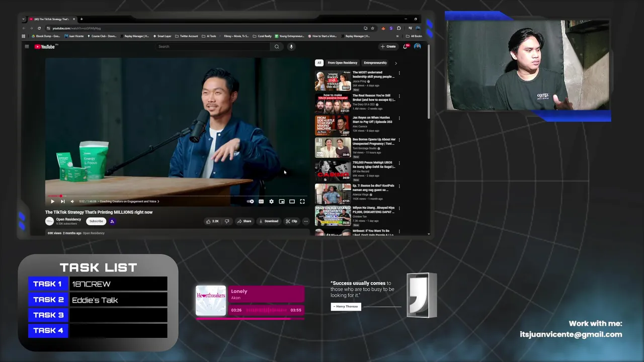Go back in the browser

pyautogui.click(x=24, y=28)
